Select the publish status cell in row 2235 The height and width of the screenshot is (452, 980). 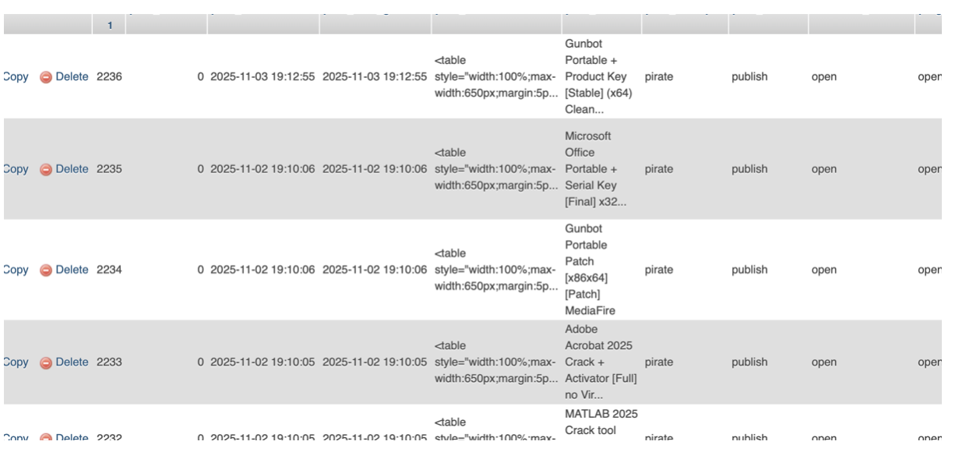coord(749,169)
